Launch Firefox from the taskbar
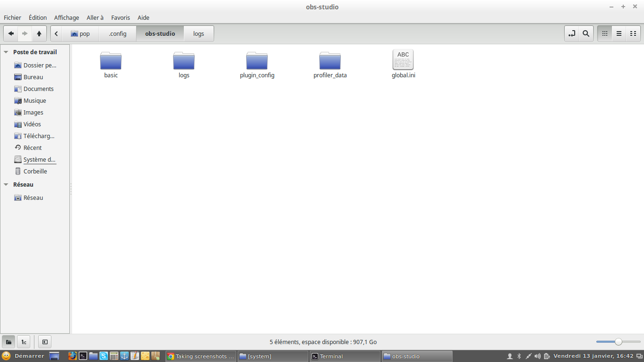 click(x=72, y=356)
